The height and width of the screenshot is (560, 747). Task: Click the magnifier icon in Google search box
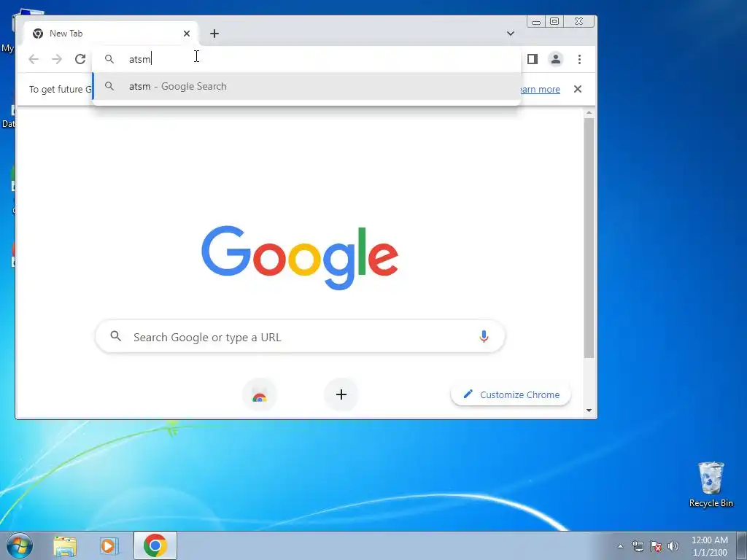(115, 336)
